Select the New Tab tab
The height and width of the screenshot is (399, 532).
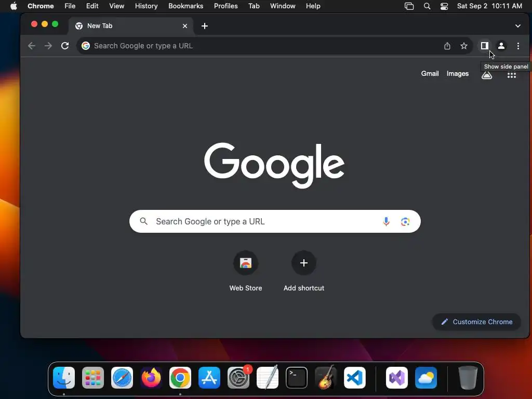(x=130, y=26)
